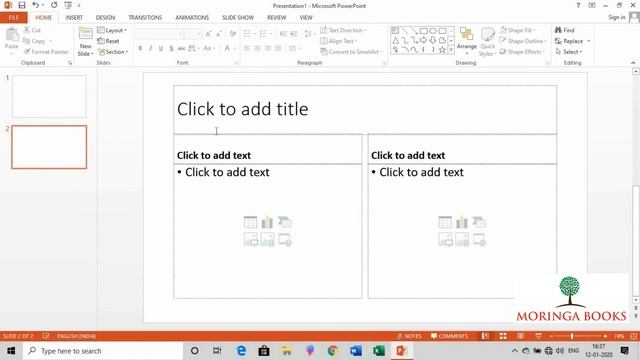Image resolution: width=640 pixels, height=360 pixels.
Task: Undo the last action
Action: [x=36, y=5]
